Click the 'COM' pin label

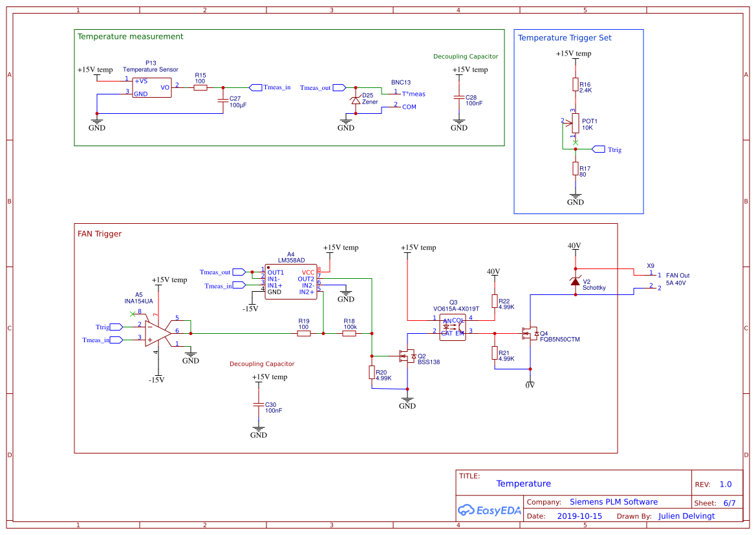pyautogui.click(x=409, y=107)
